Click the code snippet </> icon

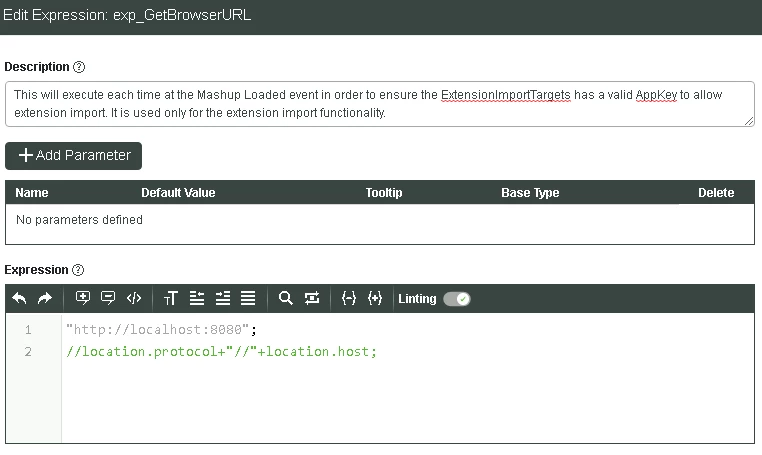[x=134, y=298]
